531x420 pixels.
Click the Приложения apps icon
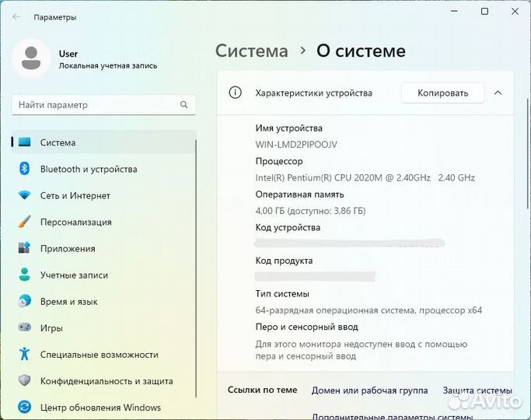point(24,248)
